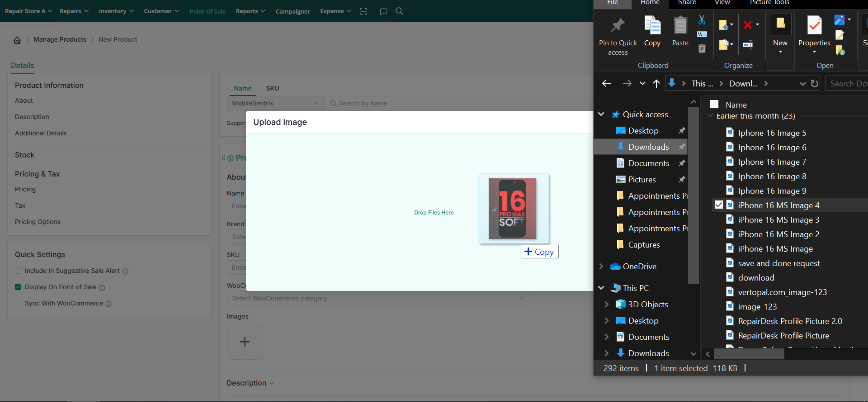Open the Share ribbon tab
Viewport: 868px width, 402px height.
click(x=687, y=3)
